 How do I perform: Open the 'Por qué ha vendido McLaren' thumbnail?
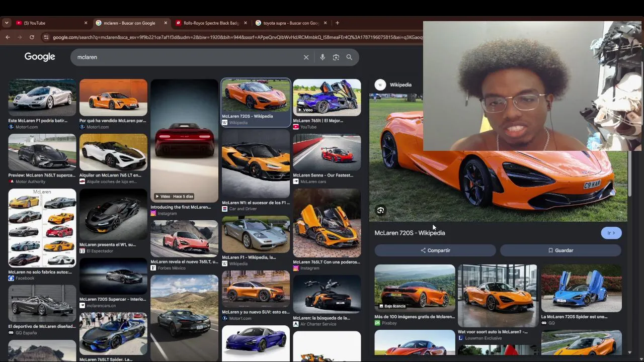point(113,98)
